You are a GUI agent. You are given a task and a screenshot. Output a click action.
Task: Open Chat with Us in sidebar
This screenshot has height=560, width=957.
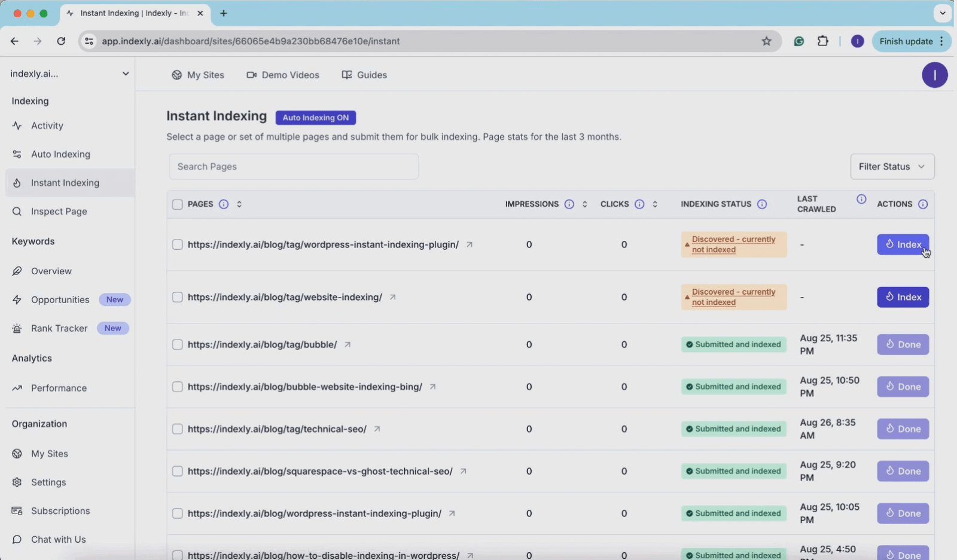point(70,540)
